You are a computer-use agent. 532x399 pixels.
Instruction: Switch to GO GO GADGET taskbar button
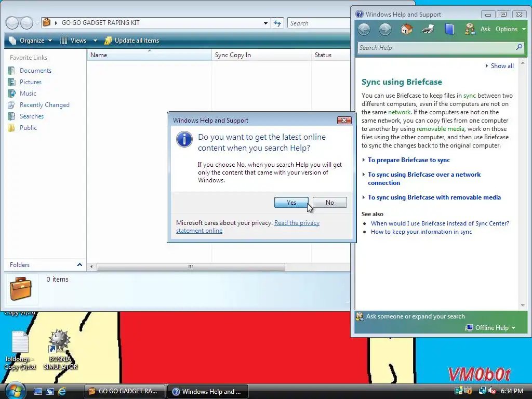coord(125,391)
